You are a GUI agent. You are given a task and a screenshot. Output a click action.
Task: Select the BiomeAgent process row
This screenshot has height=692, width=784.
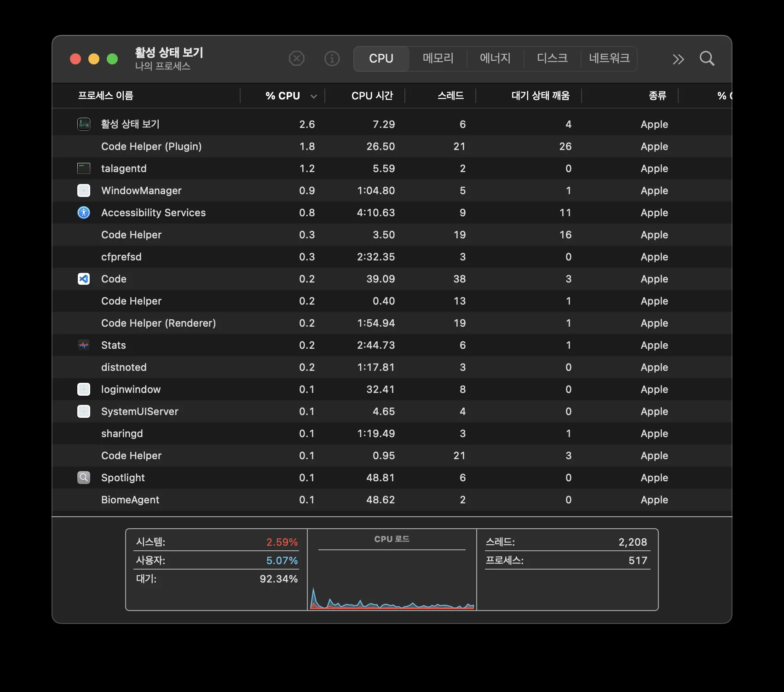tap(392, 500)
